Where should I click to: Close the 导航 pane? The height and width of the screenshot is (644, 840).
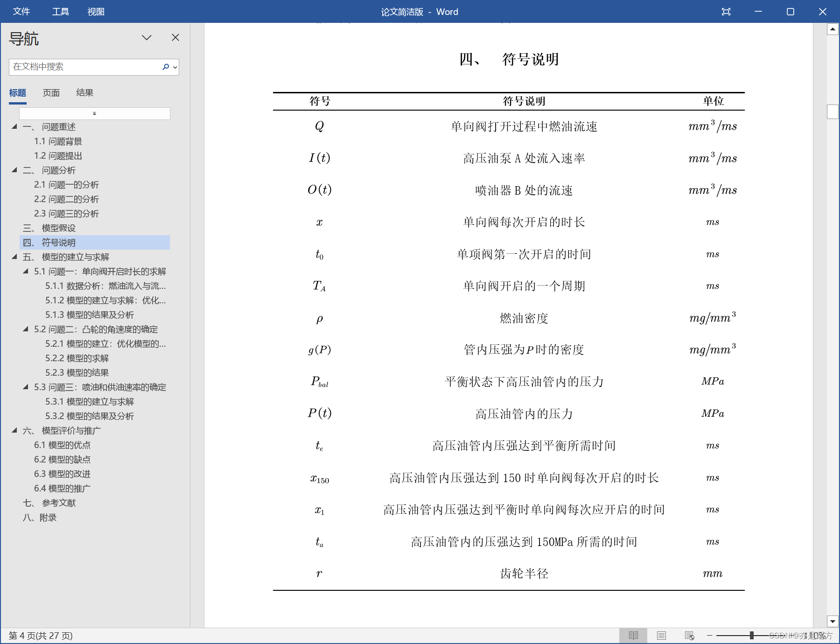pos(175,37)
